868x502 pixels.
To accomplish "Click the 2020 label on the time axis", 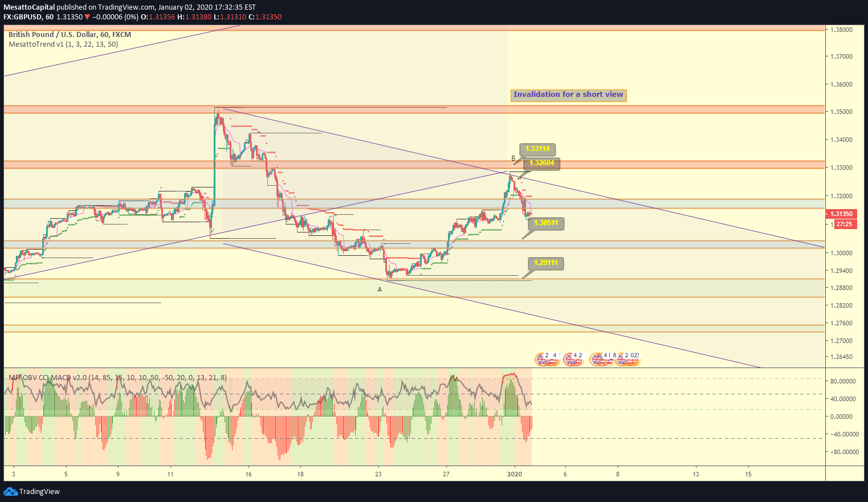I will 515,474.
